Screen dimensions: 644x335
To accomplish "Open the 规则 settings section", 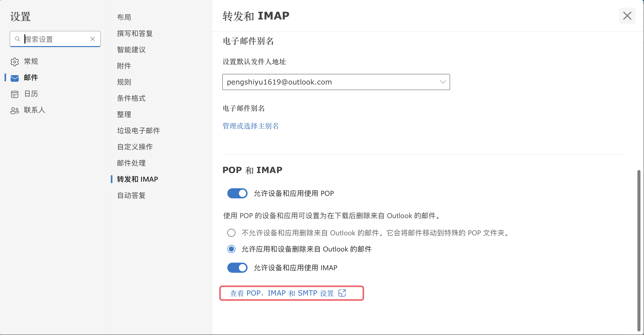I will [x=124, y=82].
